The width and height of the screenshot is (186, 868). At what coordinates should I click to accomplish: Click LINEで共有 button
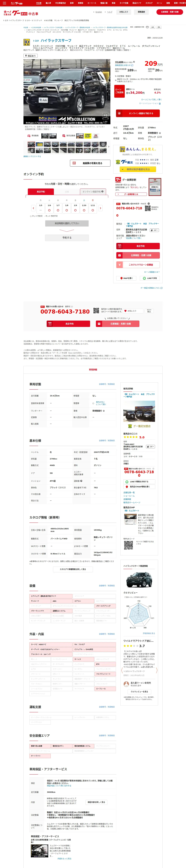150,278
